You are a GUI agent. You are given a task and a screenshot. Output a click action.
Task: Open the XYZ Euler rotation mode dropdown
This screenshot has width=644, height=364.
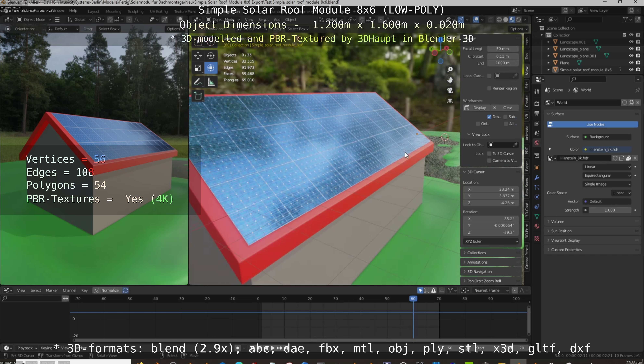(x=491, y=241)
